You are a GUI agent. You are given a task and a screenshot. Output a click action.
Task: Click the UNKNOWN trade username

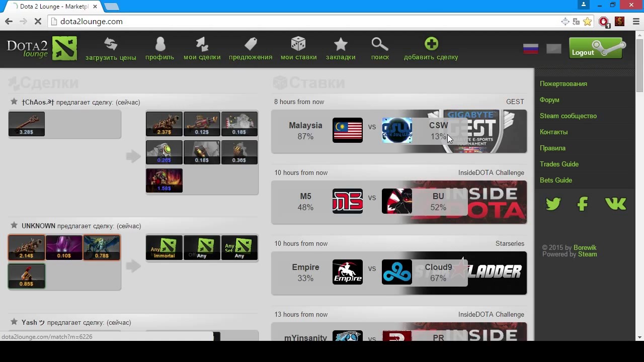(38, 226)
